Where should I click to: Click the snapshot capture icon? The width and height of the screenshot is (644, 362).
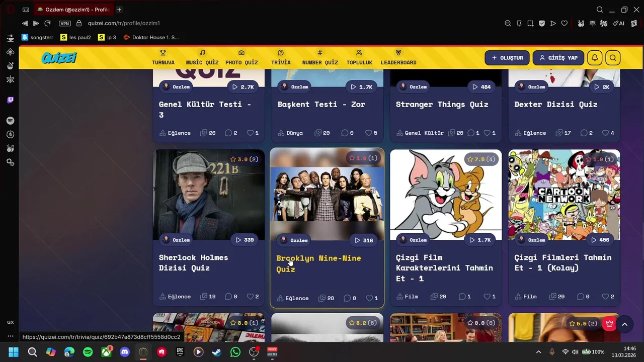pyautogui.click(x=530, y=23)
